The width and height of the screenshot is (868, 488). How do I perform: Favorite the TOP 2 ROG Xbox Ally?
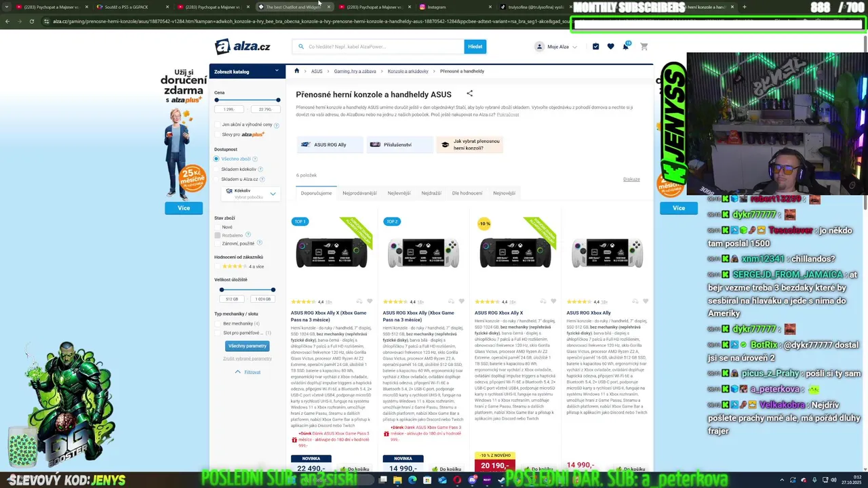click(462, 301)
